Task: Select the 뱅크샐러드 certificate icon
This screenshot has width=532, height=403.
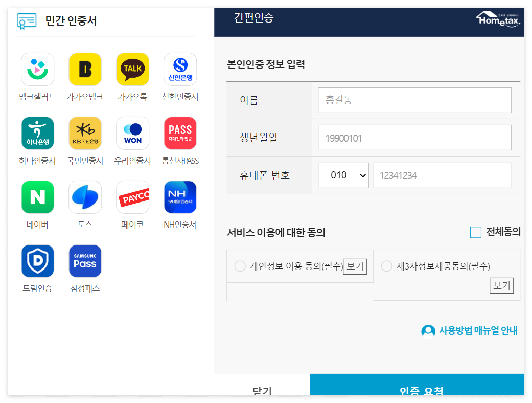Action: coord(38,69)
